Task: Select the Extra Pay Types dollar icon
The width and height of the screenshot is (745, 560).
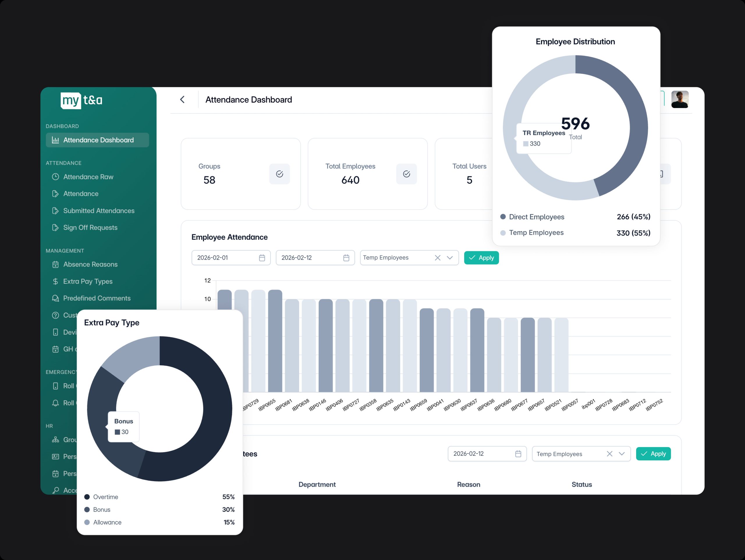Action: point(56,281)
